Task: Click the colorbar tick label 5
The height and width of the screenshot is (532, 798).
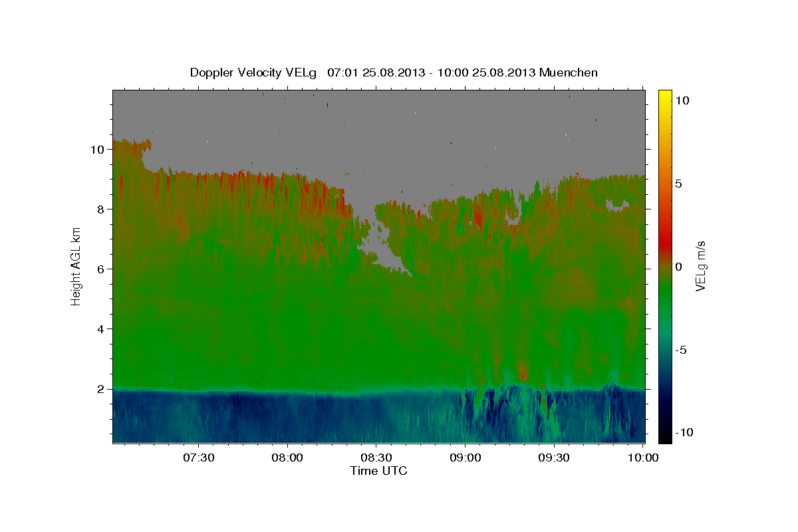Action: click(x=679, y=183)
